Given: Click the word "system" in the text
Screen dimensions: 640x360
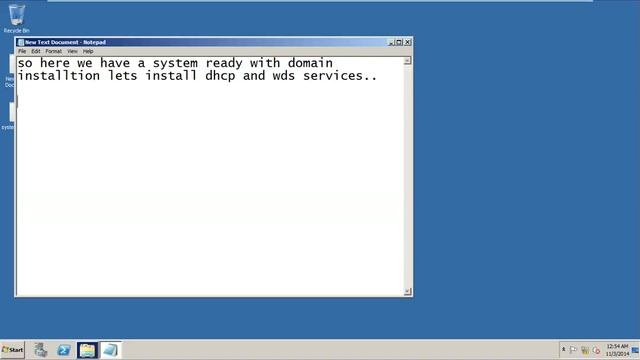Looking at the screenshot, I should point(175,64).
